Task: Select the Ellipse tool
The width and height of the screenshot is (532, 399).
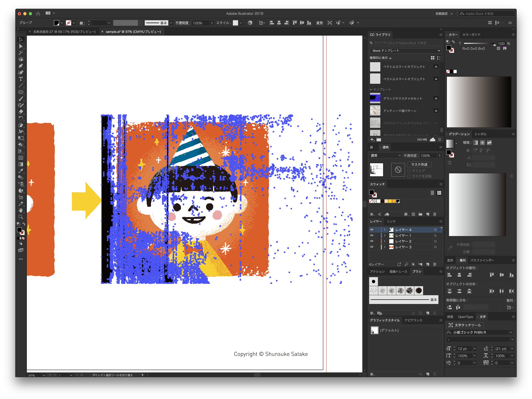Action: (x=21, y=92)
